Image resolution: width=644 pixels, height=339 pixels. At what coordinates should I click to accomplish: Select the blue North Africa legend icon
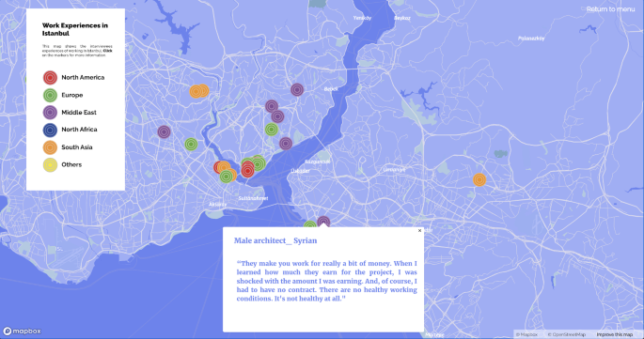pyautogui.click(x=50, y=130)
